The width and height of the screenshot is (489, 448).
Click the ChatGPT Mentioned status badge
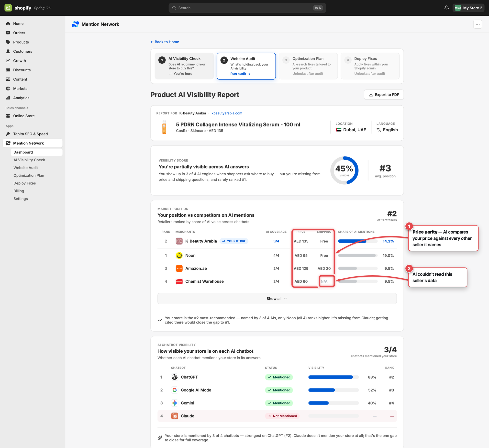(x=279, y=377)
